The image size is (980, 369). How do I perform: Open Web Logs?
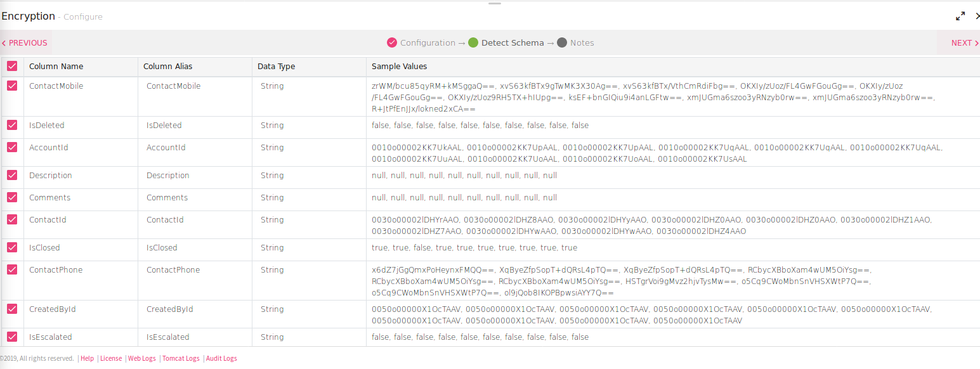pyautogui.click(x=141, y=358)
